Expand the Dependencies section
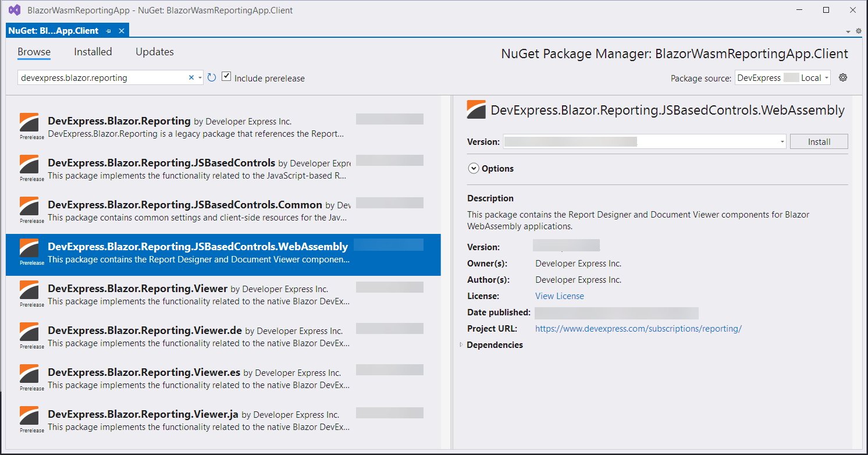 tap(461, 345)
